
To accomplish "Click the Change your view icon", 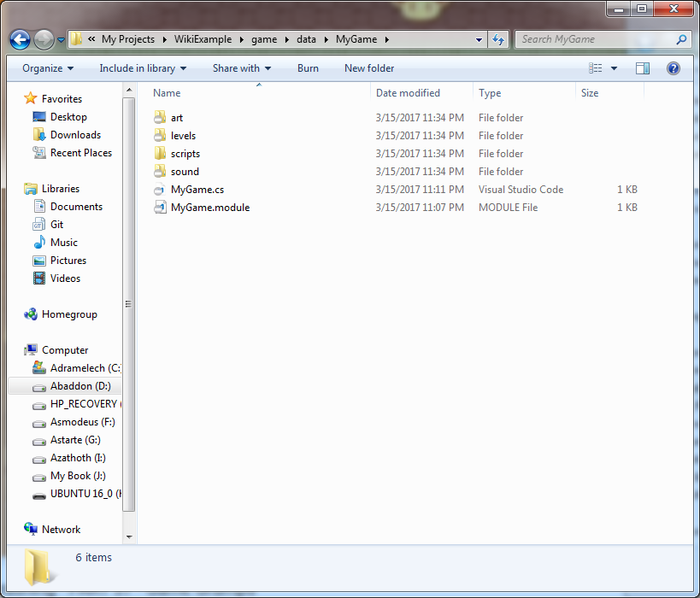I will [x=596, y=68].
